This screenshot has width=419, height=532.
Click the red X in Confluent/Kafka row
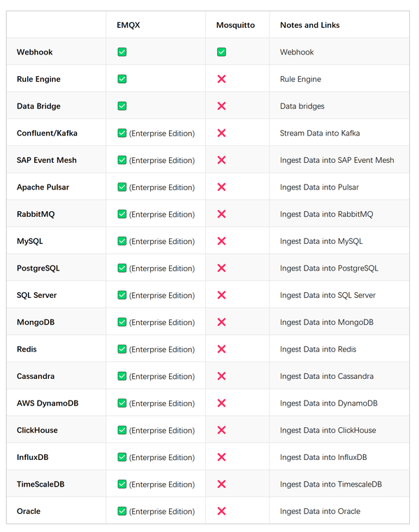(x=221, y=133)
